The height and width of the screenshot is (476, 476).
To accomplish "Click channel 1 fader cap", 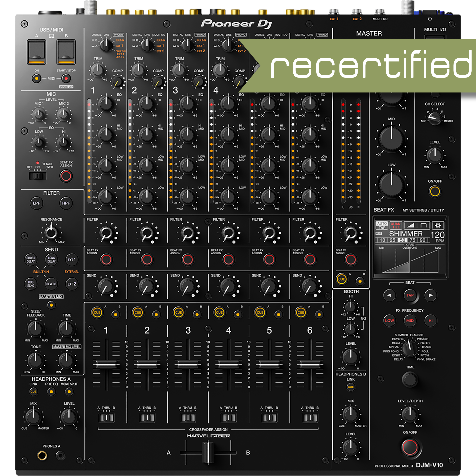I will coord(106,364).
